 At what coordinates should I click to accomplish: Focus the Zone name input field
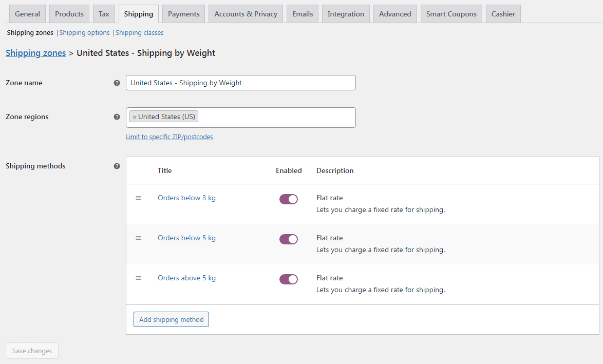pyautogui.click(x=241, y=83)
